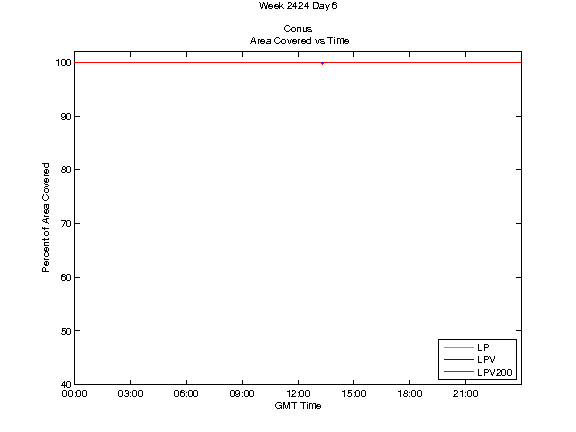Click the red LPV200 legend line

coord(459,372)
